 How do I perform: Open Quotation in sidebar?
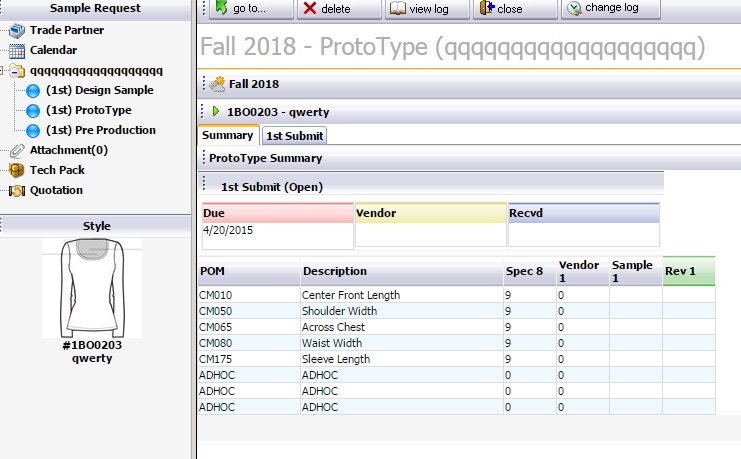point(56,190)
